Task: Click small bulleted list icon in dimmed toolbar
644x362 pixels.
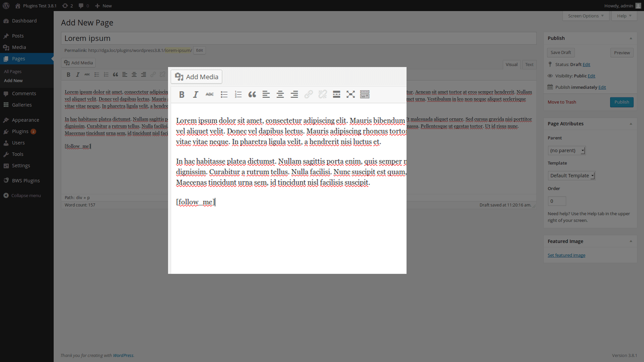Action: pos(97,75)
